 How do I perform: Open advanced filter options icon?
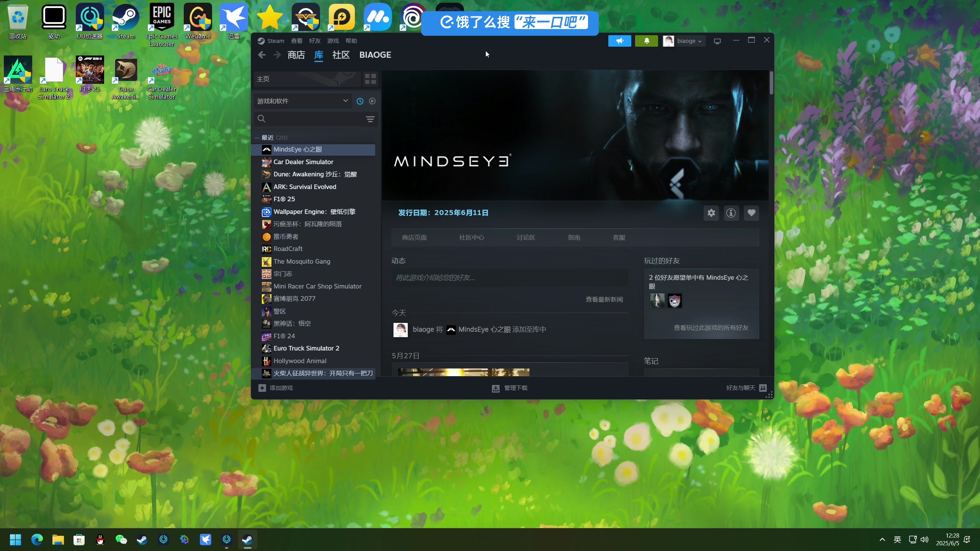[x=370, y=119]
